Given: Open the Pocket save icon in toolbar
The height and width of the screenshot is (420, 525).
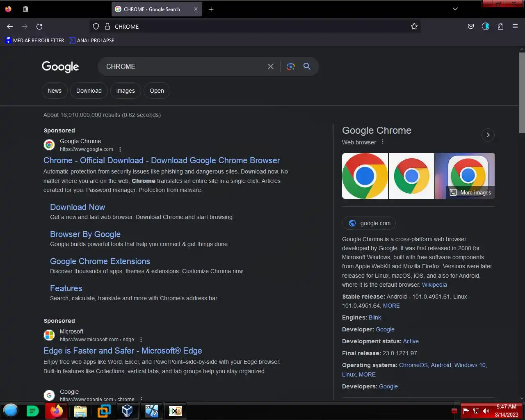Looking at the screenshot, I should pyautogui.click(x=471, y=26).
